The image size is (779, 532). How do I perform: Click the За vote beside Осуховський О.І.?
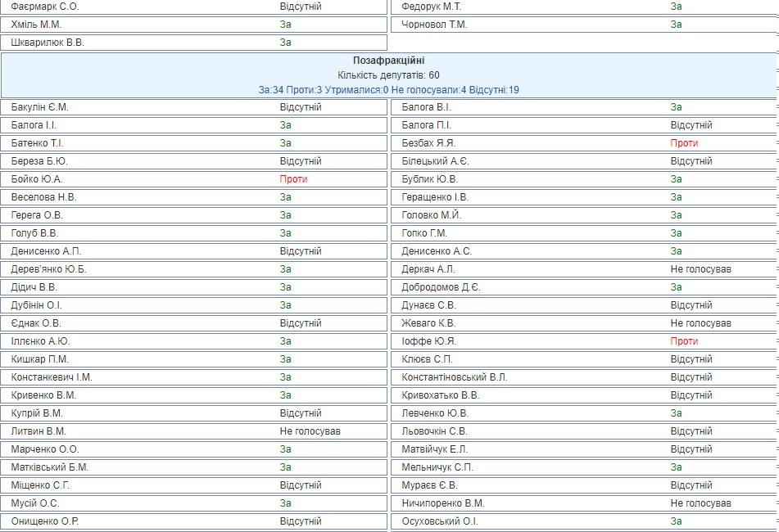(676, 521)
